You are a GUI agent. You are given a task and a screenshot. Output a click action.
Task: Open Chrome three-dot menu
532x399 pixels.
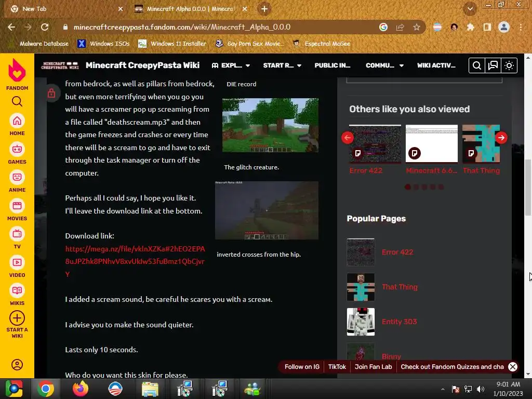[x=521, y=27]
